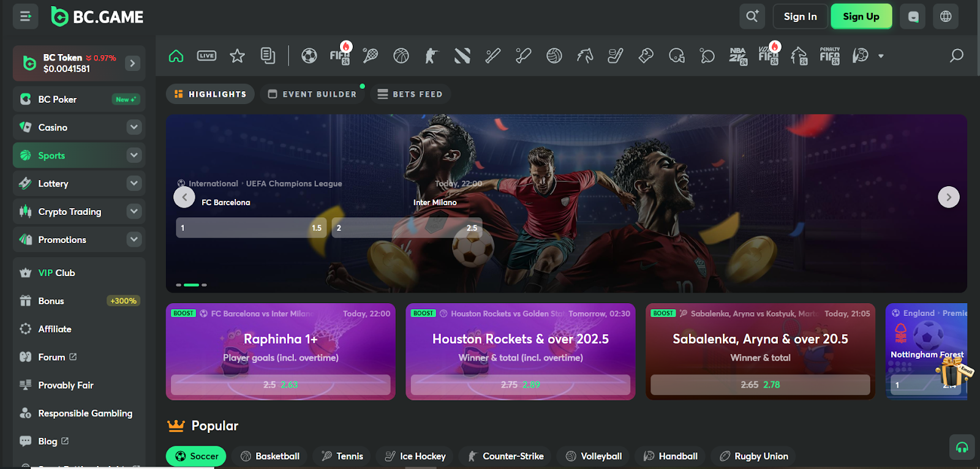Open LIVE events icon
This screenshot has height=469, width=980.
[206, 56]
